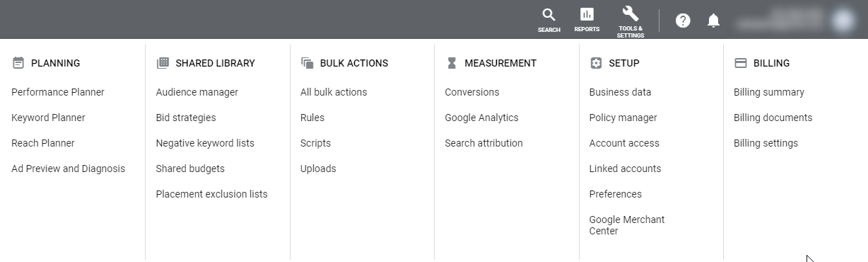Screen dimensions: 868x262
Task: Click the blurred account avatar
Action: click(x=843, y=20)
